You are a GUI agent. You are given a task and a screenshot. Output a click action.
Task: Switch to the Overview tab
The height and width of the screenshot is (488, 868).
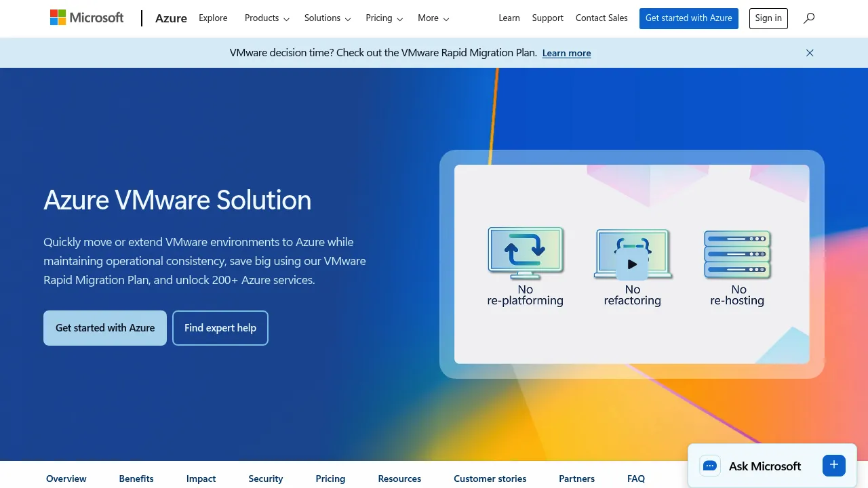pyautogui.click(x=66, y=479)
